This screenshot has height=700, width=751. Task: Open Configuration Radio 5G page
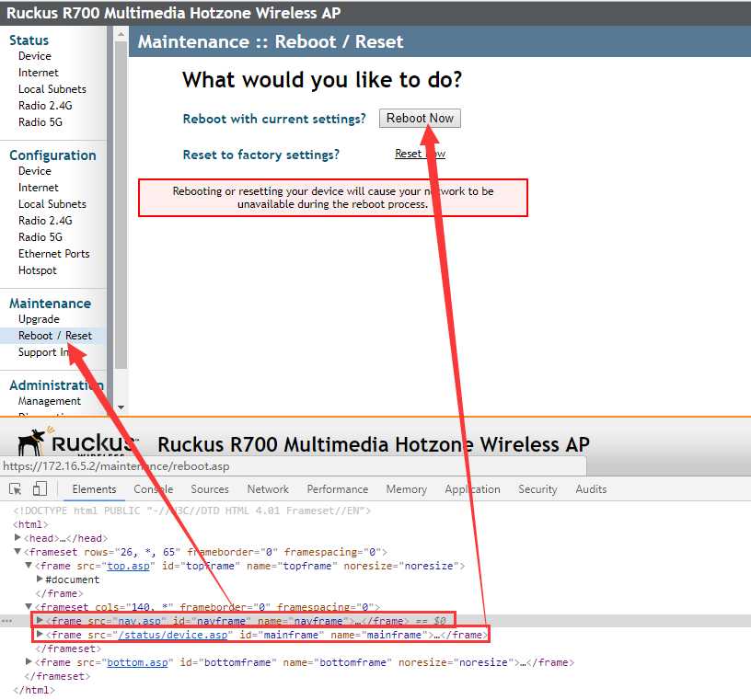(x=40, y=237)
